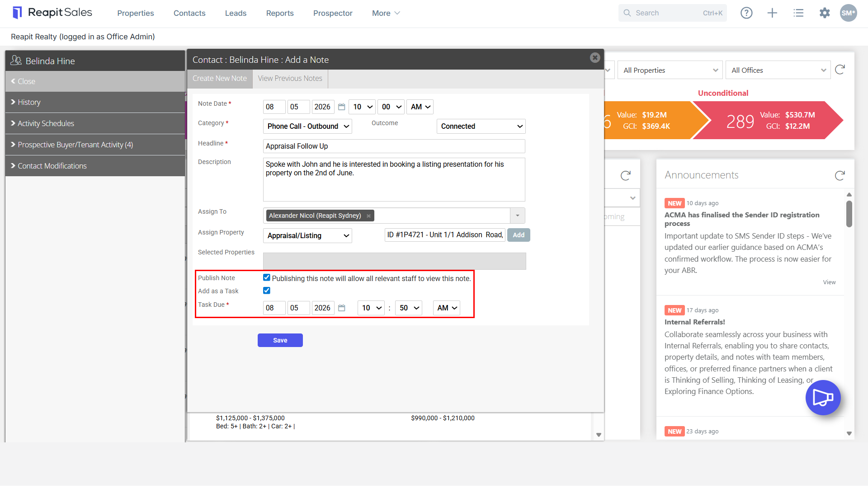This screenshot has height=488, width=868.
Task: Click into the Headline input field
Action: click(x=394, y=146)
